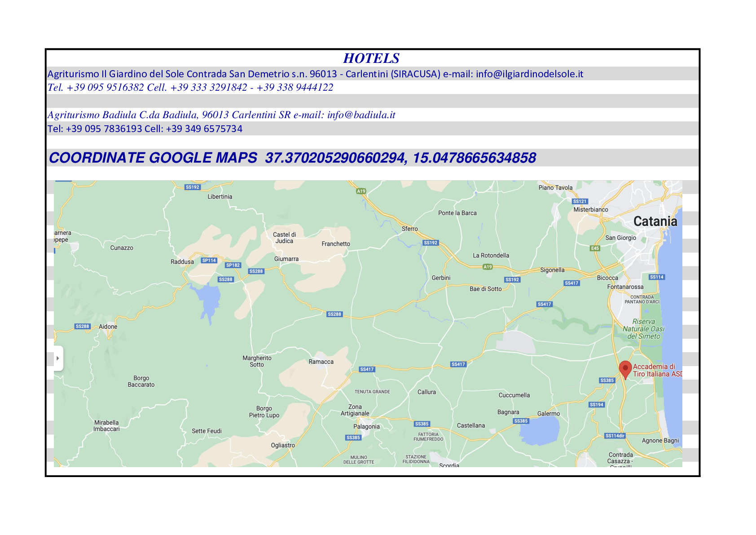Click the Franchetto label
756x535 pixels.
tap(336, 244)
